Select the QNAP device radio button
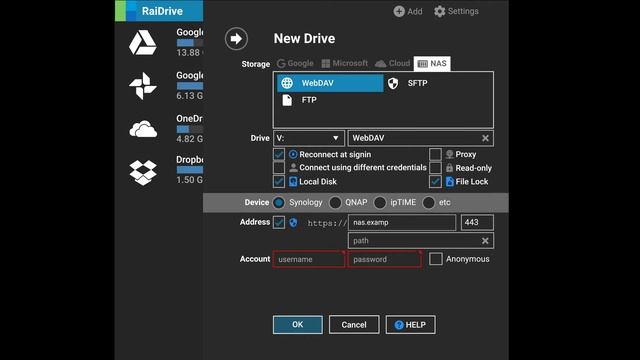Image resolution: width=640 pixels, height=360 pixels. point(335,202)
